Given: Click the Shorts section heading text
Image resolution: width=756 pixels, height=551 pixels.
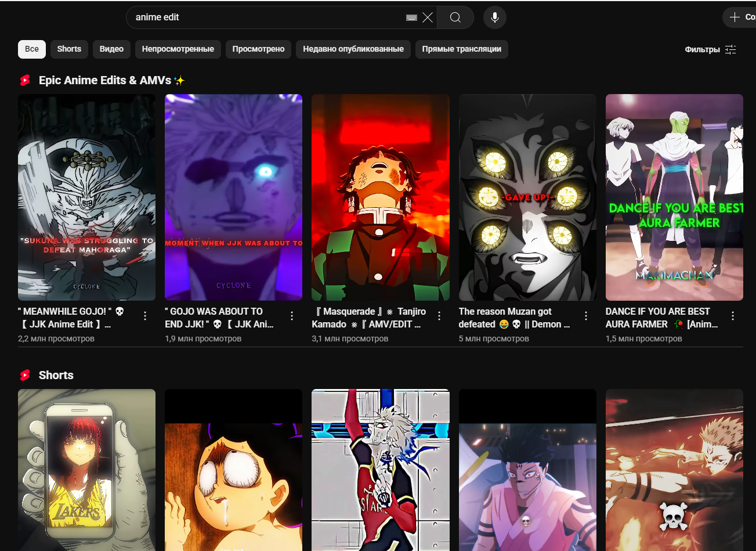Looking at the screenshot, I should [56, 375].
